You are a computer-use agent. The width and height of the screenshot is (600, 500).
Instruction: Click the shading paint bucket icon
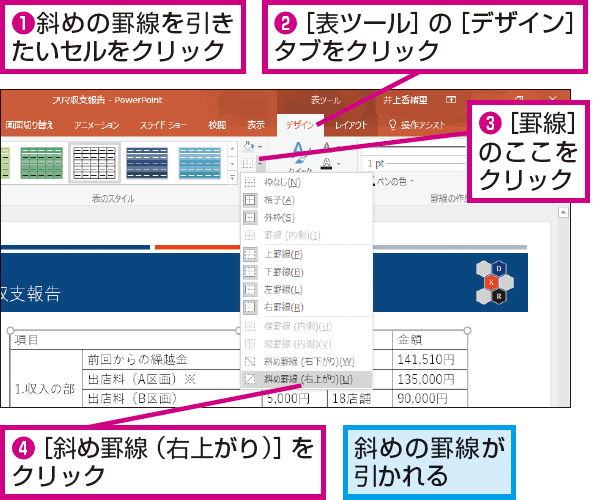pyautogui.click(x=248, y=146)
